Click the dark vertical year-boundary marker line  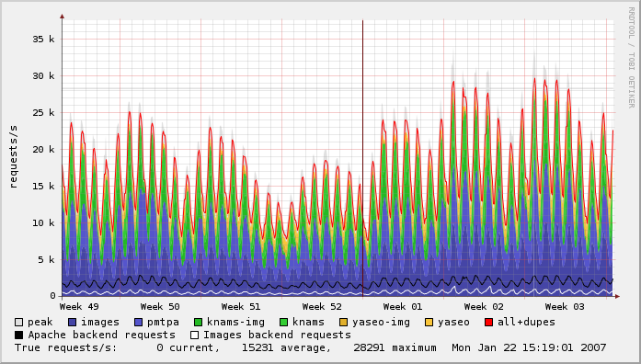pos(362,158)
